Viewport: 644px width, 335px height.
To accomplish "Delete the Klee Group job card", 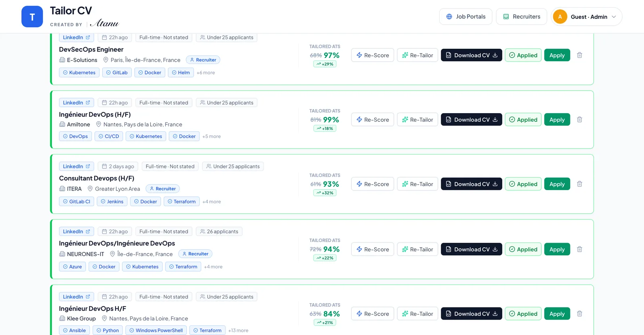I will (580, 314).
